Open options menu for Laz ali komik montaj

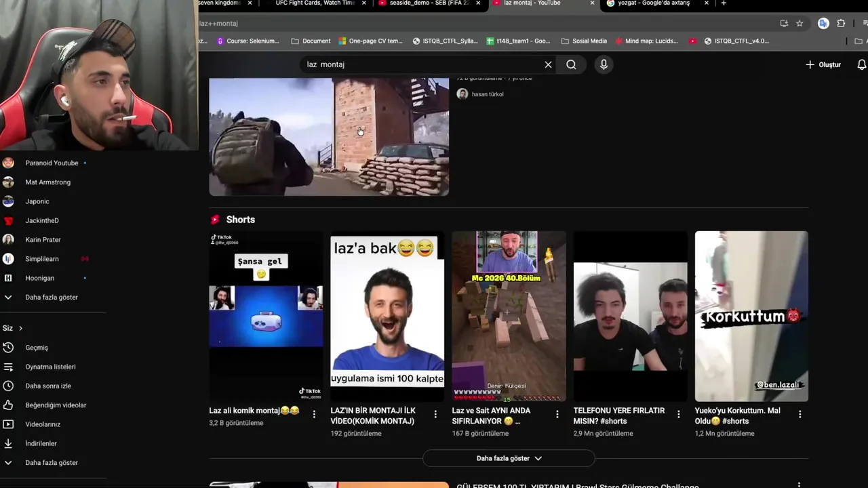click(x=314, y=413)
